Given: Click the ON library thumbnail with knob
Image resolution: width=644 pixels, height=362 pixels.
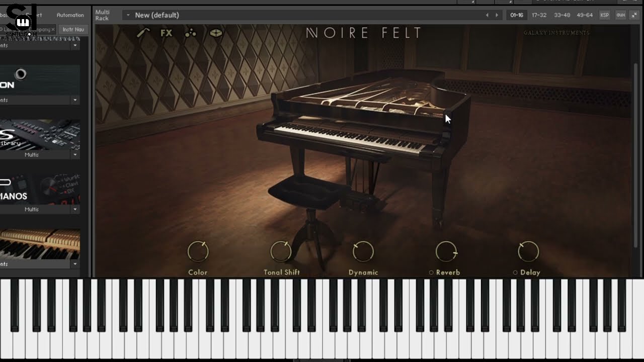Looking at the screenshot, I should point(40,80).
